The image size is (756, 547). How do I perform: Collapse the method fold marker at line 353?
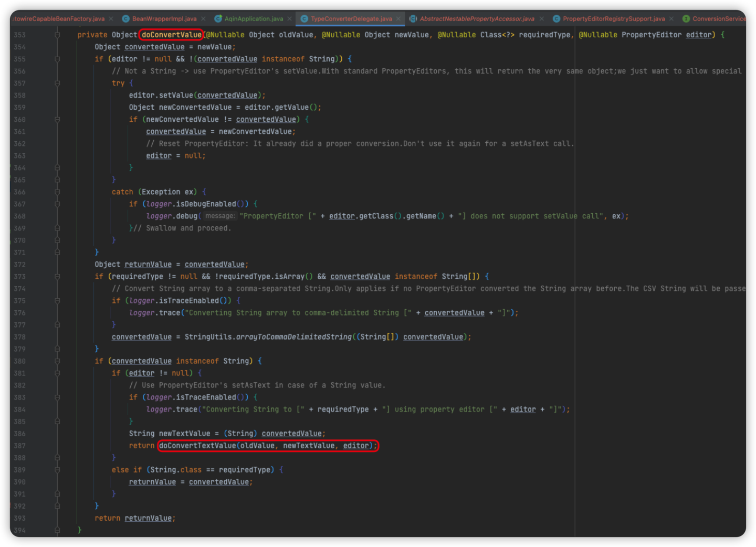pos(57,35)
